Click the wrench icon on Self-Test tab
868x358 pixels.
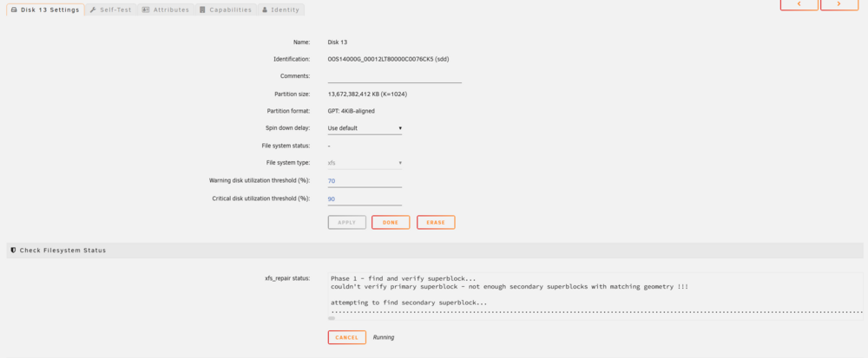tap(93, 10)
